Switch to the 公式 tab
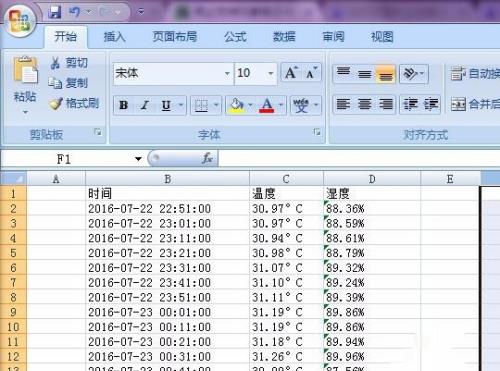 [x=235, y=36]
